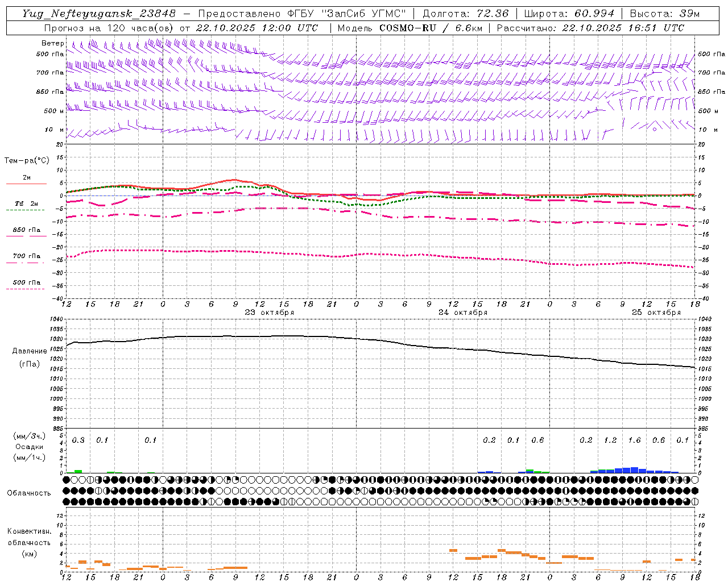
Task: Click the (км) units under convective cloudiness
Action: (30, 554)
